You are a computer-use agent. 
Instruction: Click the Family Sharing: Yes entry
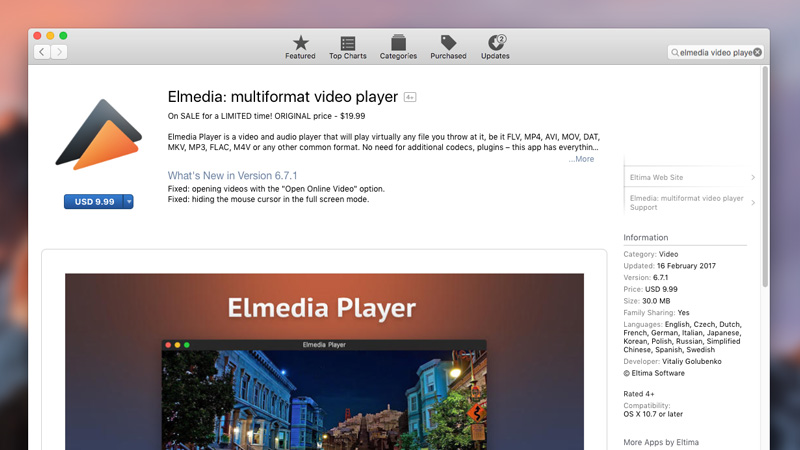click(656, 313)
